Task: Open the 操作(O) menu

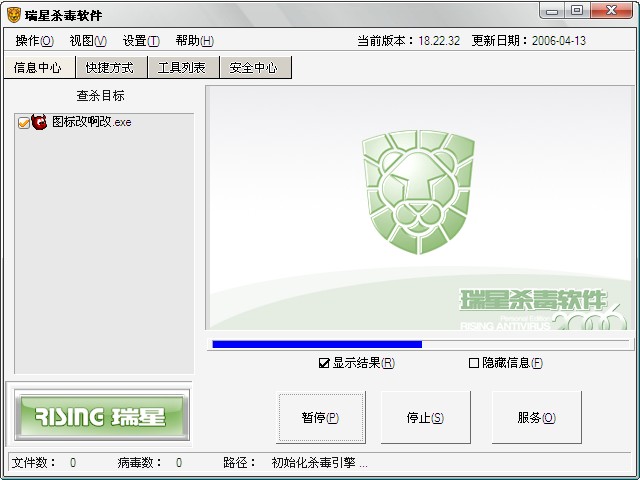Action: tap(35, 41)
